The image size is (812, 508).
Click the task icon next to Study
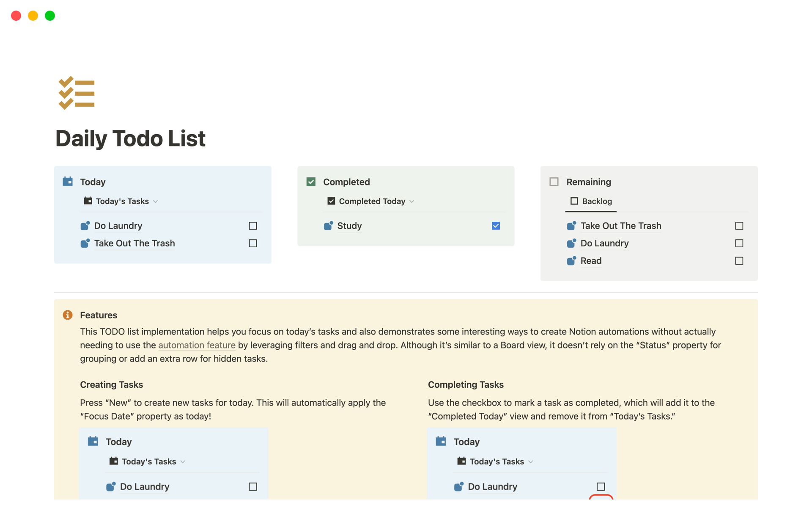[x=328, y=226]
